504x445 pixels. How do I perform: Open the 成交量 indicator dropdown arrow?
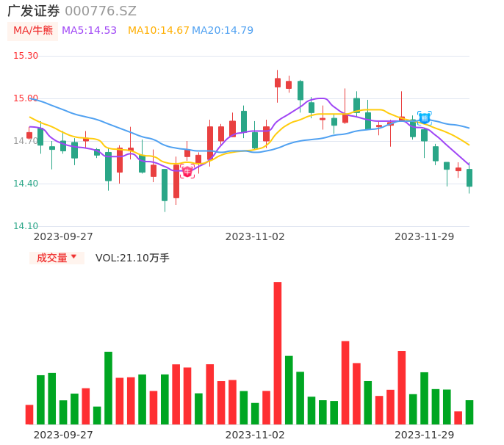click(73, 257)
